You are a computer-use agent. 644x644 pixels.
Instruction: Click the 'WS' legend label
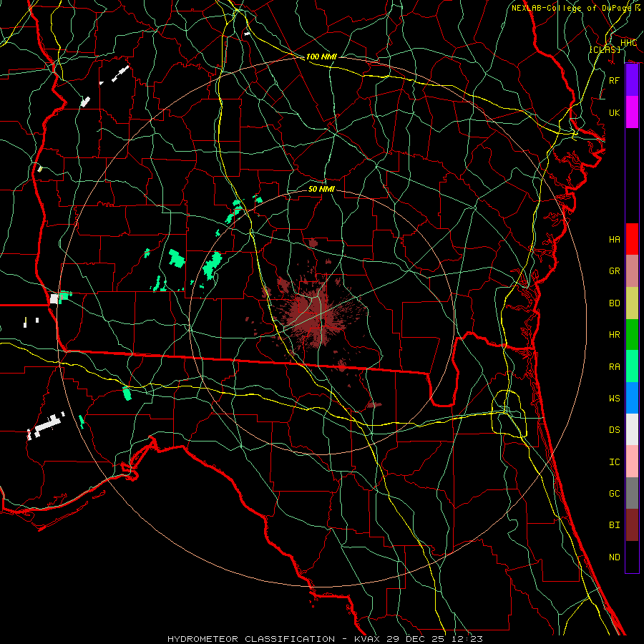(615, 399)
